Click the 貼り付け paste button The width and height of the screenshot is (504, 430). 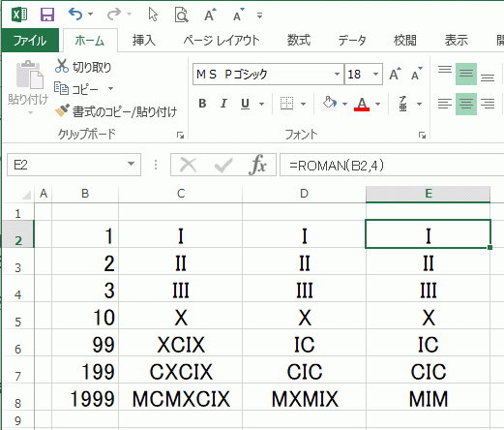coord(28,83)
